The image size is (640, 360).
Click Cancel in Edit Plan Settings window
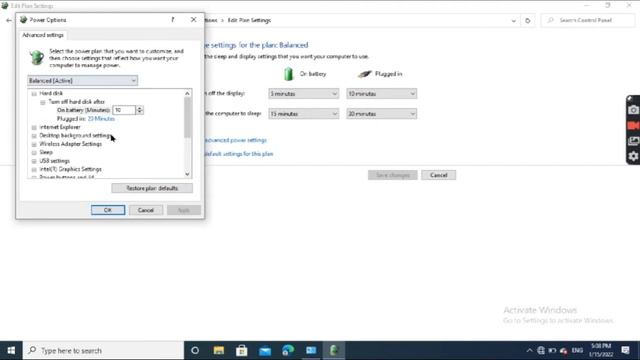click(438, 175)
